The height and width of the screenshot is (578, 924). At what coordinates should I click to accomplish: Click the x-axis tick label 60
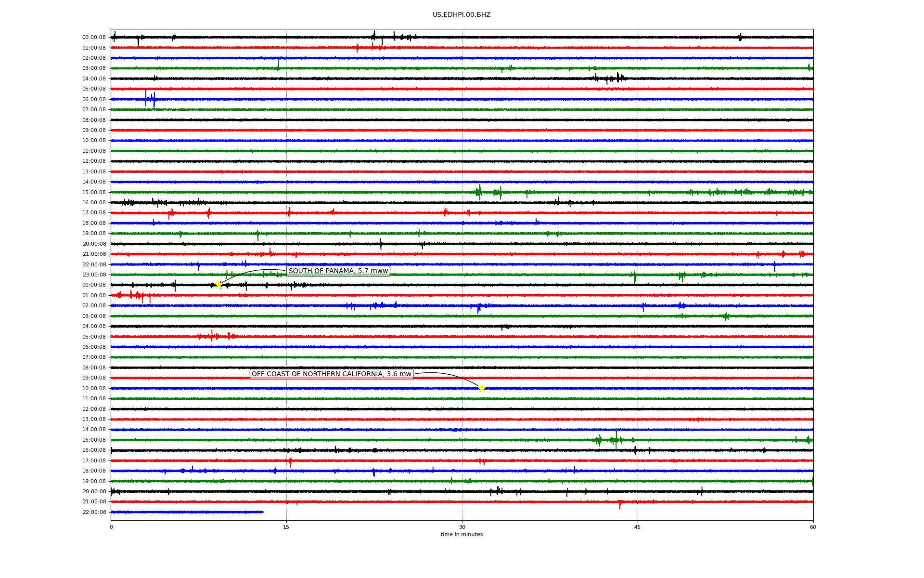click(813, 527)
